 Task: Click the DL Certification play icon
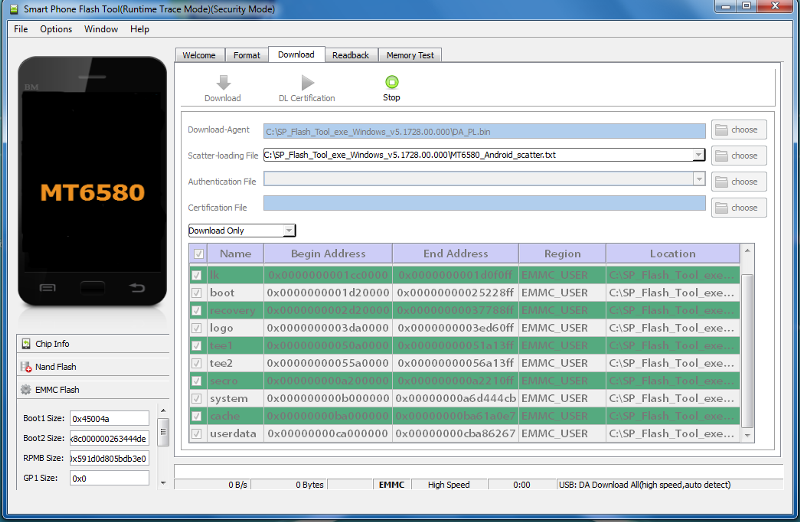[x=308, y=82]
